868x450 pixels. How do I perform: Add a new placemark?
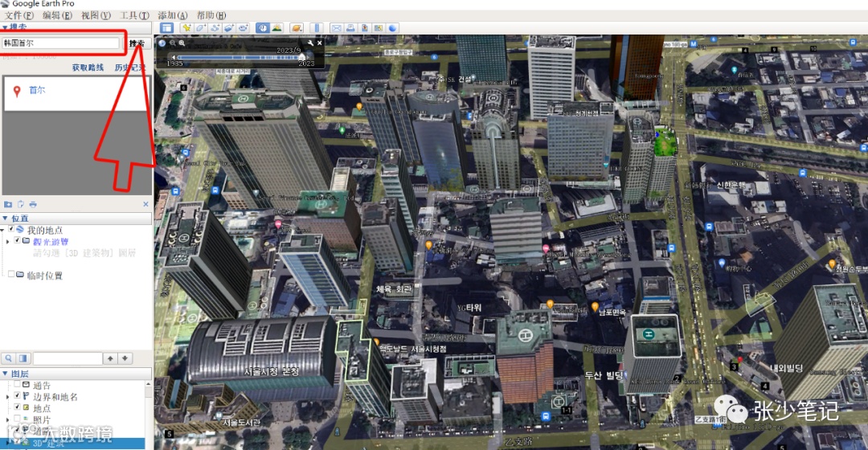pyautogui.click(x=186, y=27)
